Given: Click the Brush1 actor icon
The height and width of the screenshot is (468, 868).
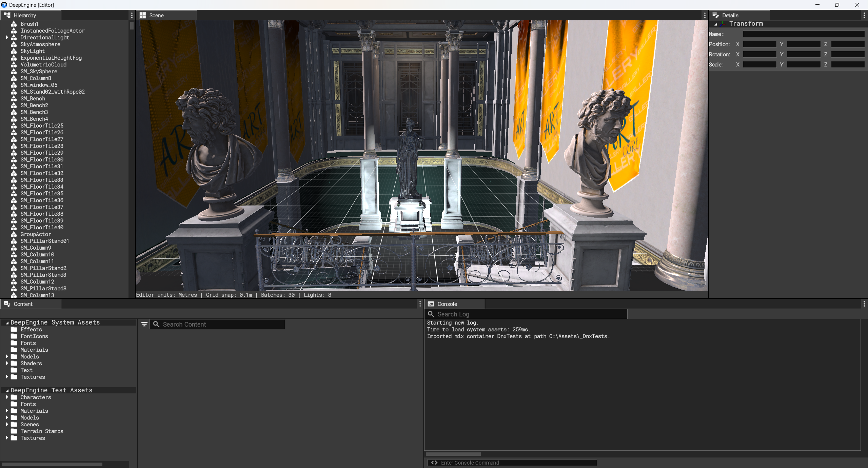Looking at the screenshot, I should pos(14,24).
